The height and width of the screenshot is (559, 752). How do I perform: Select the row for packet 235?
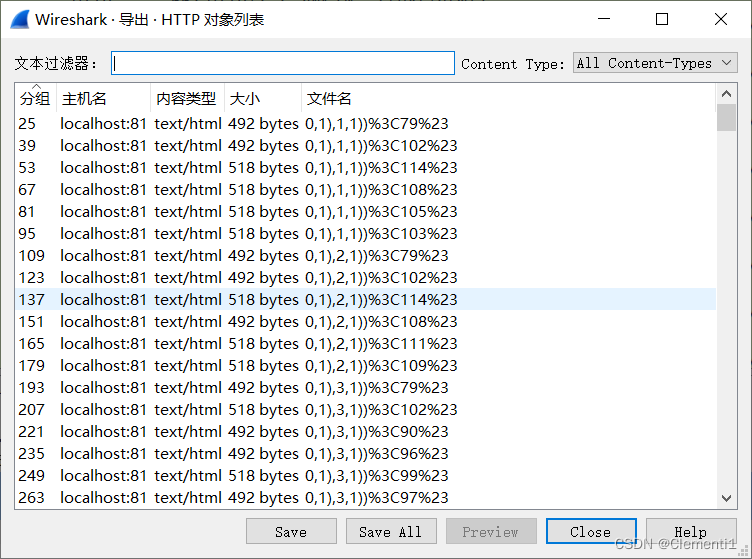click(365, 454)
